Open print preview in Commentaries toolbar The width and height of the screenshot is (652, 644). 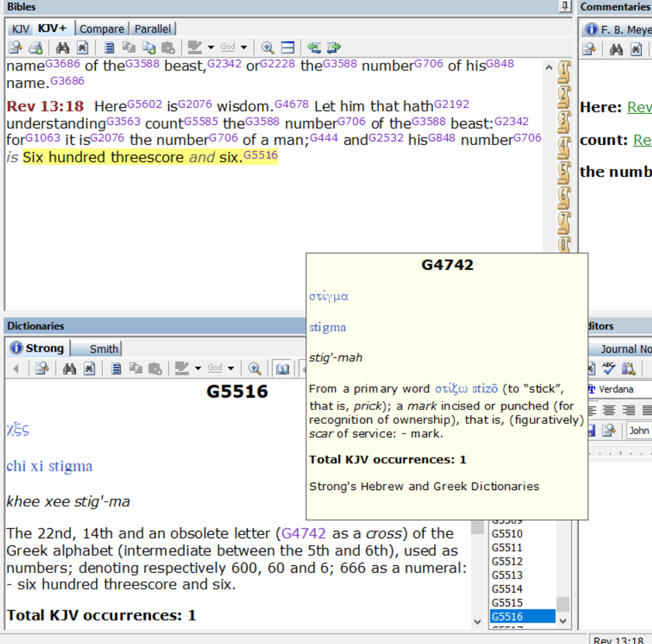[x=589, y=49]
